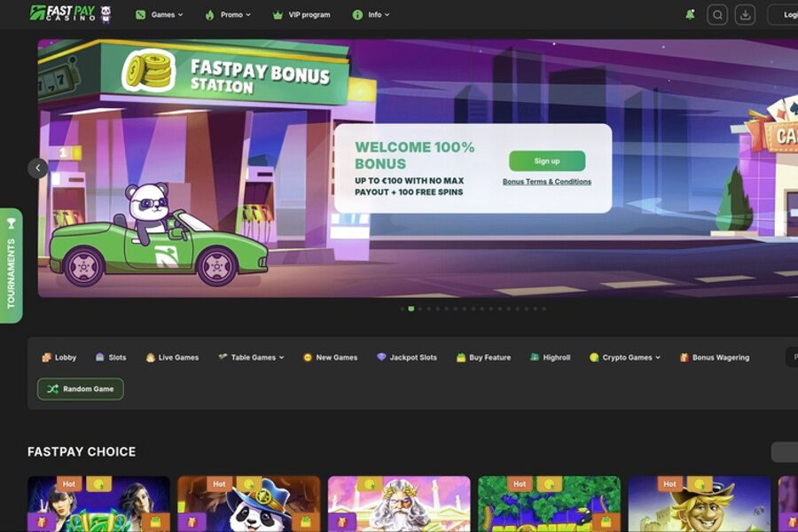Open the cowboy game thumbnail
The image size is (798, 532).
(x=700, y=504)
